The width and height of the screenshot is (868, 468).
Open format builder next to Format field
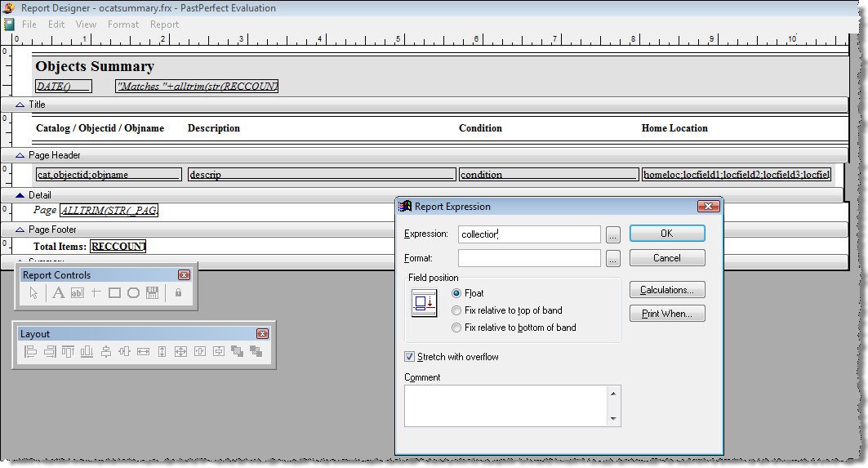[612, 259]
